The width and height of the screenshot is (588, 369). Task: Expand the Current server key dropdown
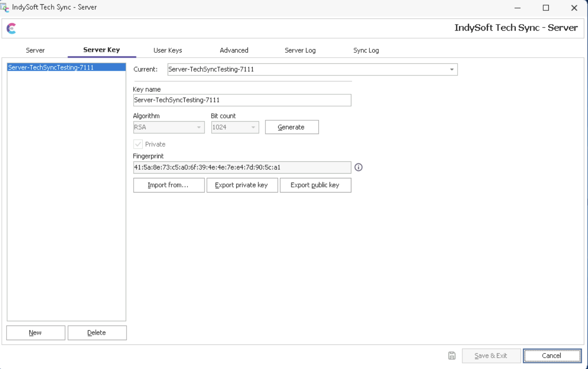pos(452,69)
